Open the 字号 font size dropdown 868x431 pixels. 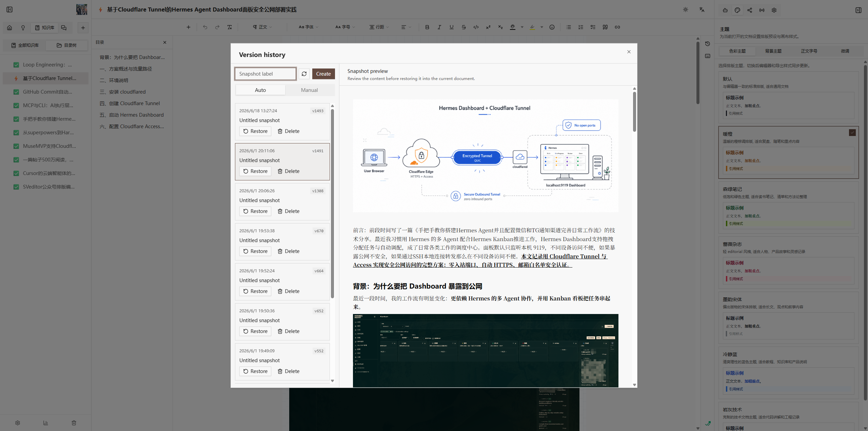pyautogui.click(x=345, y=27)
